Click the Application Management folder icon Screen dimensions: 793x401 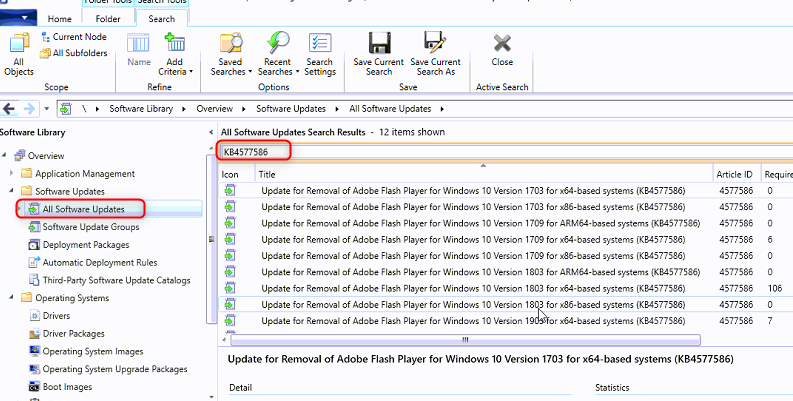click(26, 173)
